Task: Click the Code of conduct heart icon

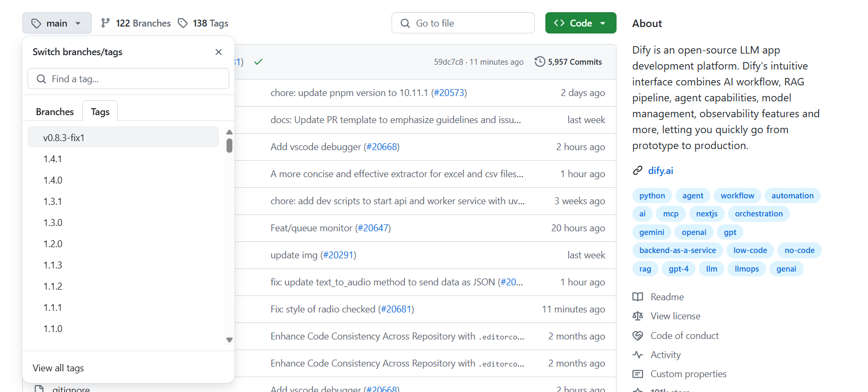Action: coord(638,336)
